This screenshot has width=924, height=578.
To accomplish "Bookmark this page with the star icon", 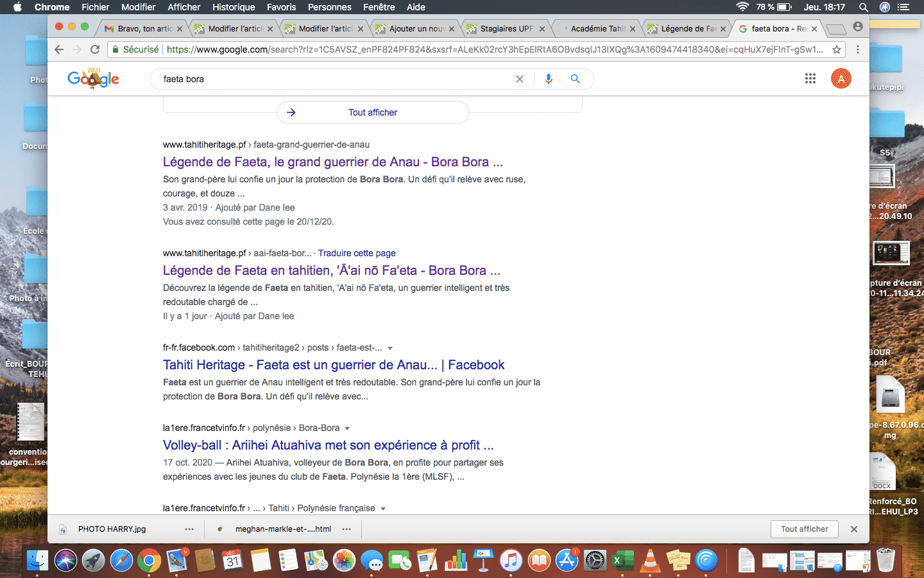I will [x=837, y=49].
